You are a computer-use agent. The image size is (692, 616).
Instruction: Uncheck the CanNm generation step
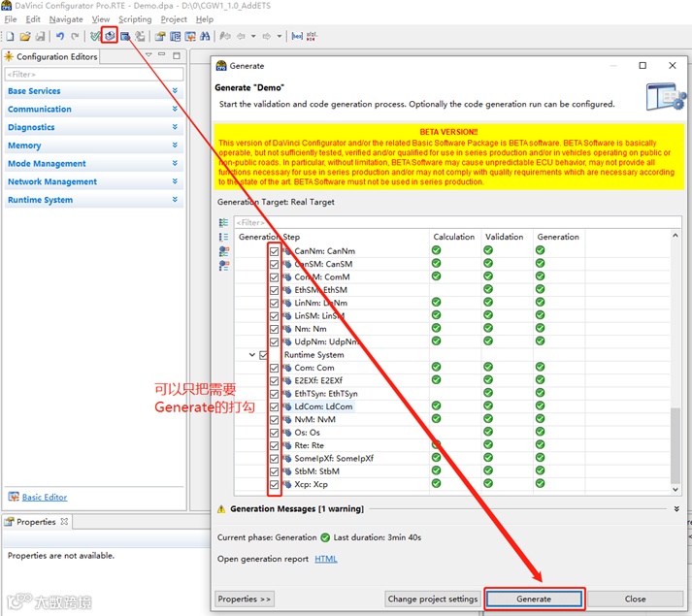(x=274, y=251)
